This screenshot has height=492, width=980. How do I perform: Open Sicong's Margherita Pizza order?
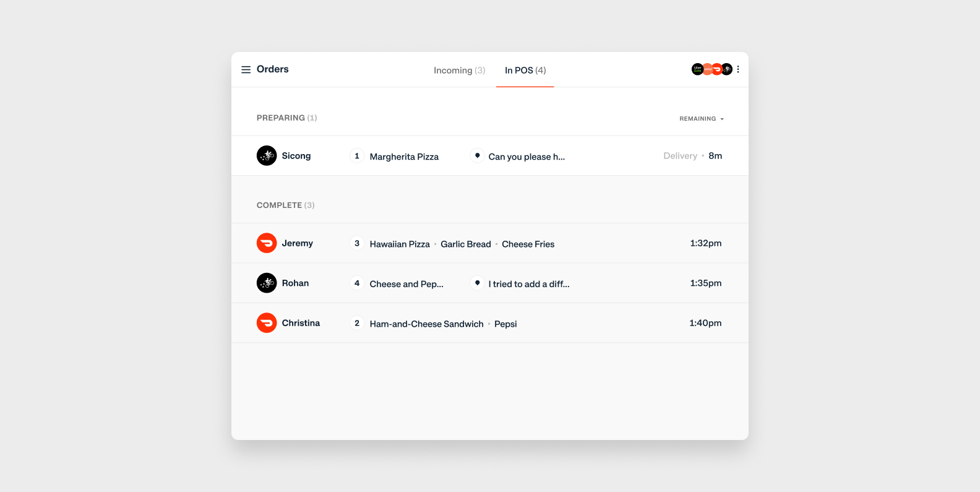[404, 157]
